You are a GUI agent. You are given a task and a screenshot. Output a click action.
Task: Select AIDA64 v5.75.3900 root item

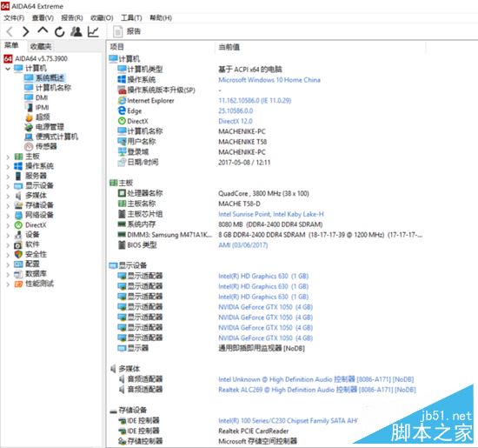[x=36, y=58]
